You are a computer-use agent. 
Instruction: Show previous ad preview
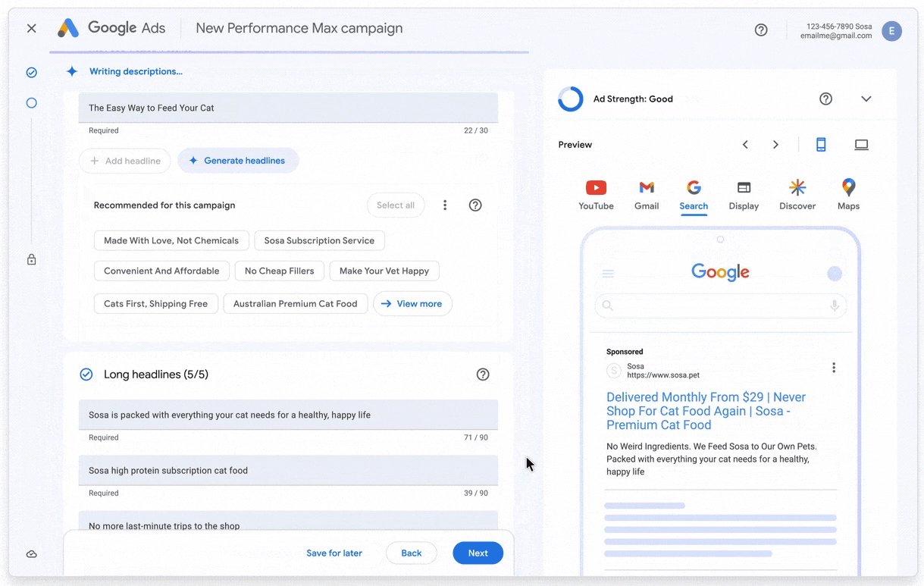(x=745, y=145)
